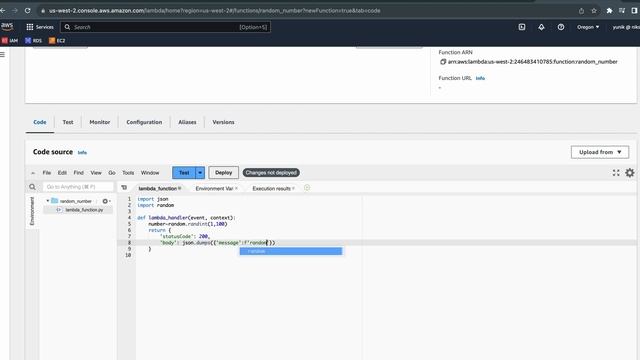Open the Test button dropdown arrow
Screen dimensions: 640x360
pos(200,173)
